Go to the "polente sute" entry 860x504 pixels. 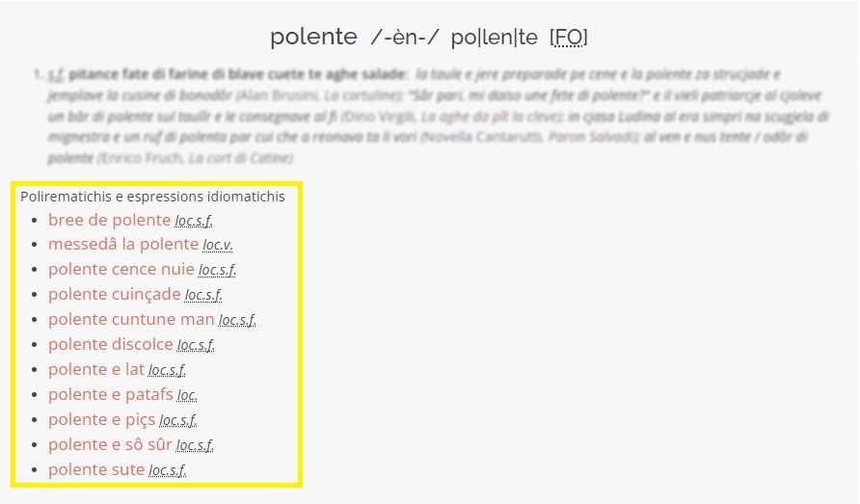pyautogui.click(x=95, y=470)
